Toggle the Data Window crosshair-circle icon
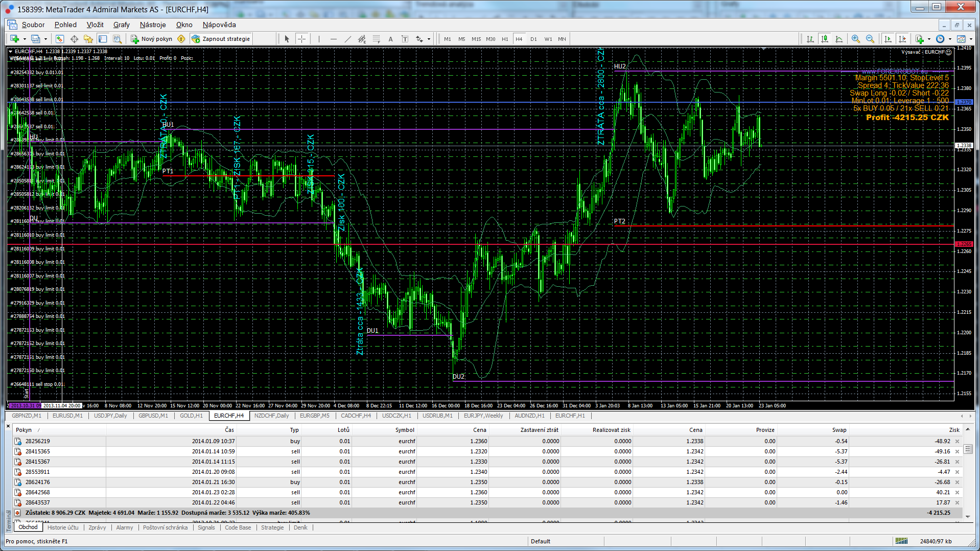This screenshot has width=980, height=551. 74,39
